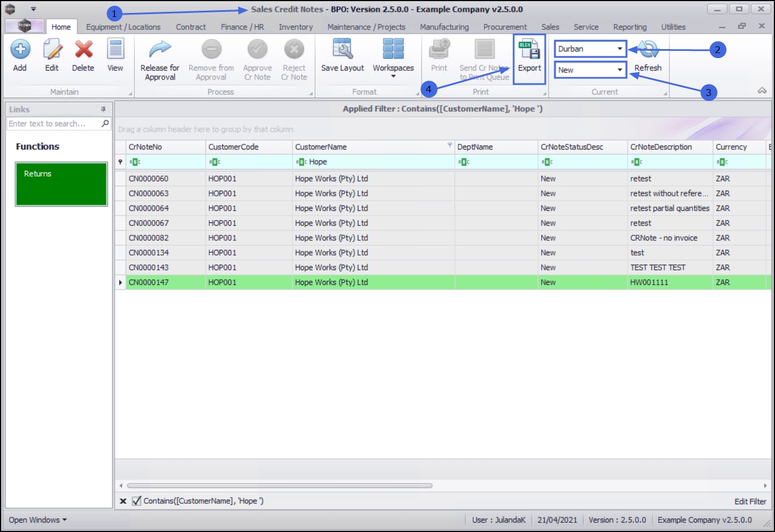The width and height of the screenshot is (775, 532).
Task: Open the Utilities tab
Action: tap(673, 27)
